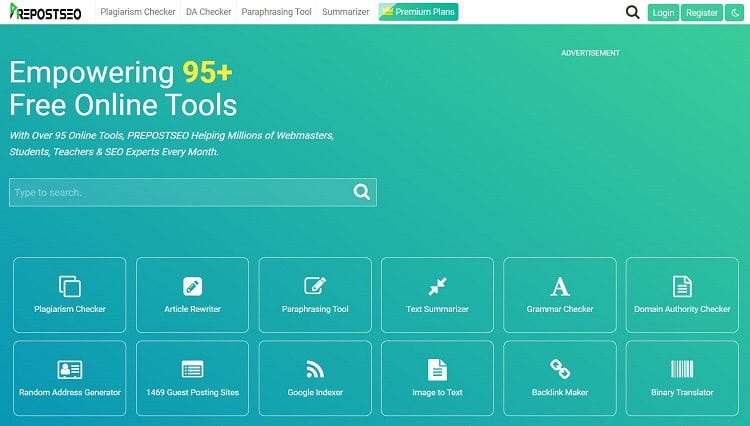The width and height of the screenshot is (750, 426).
Task: Click the ADVERTISEMENT label
Action: pyautogui.click(x=590, y=53)
